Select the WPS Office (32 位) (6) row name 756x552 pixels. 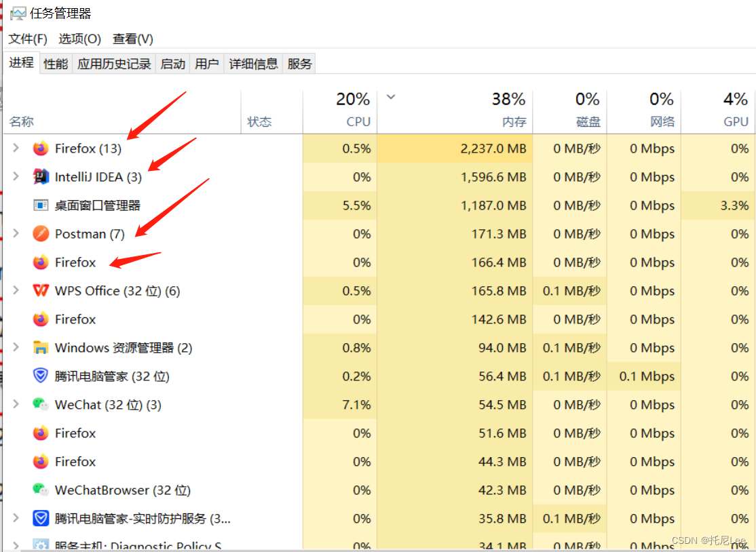(x=117, y=290)
